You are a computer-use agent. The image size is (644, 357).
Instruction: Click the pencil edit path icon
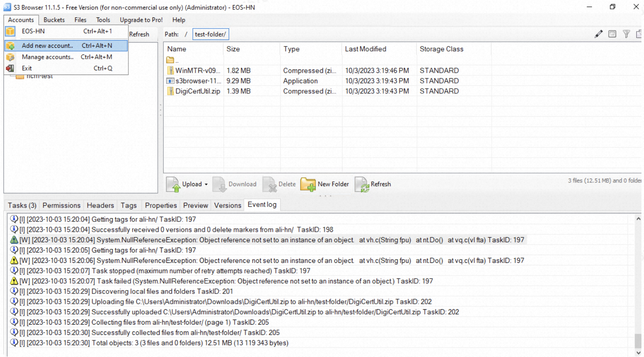[x=599, y=34]
